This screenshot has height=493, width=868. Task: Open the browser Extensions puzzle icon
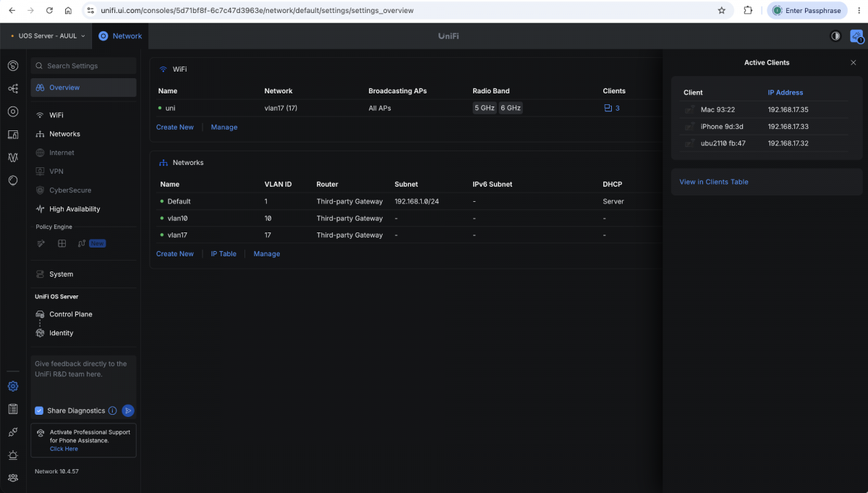coord(748,11)
